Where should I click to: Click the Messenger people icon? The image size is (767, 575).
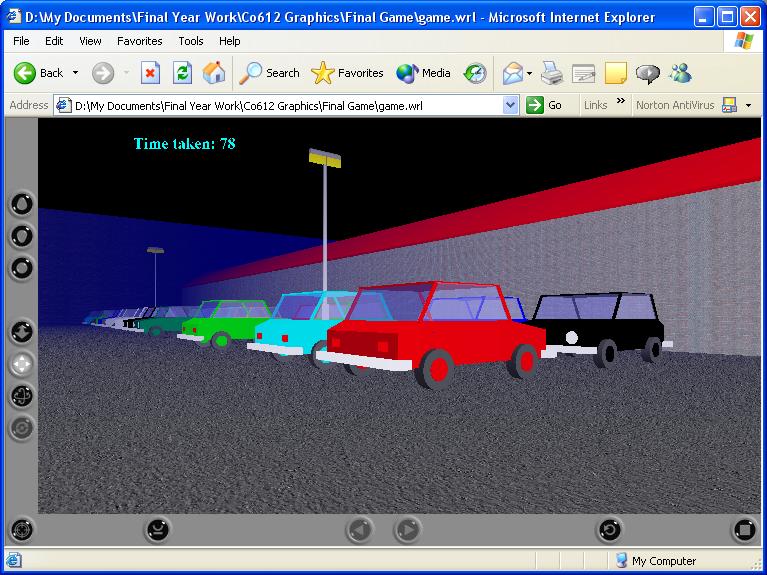point(681,73)
